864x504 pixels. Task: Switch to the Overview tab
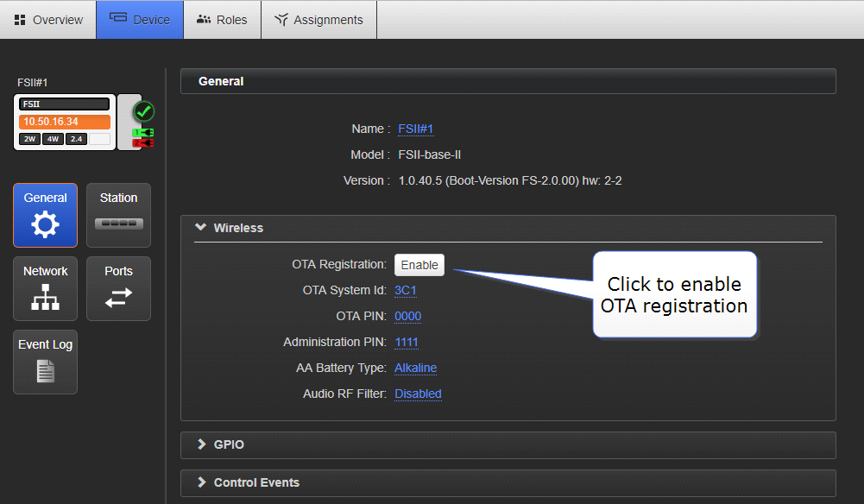47,19
